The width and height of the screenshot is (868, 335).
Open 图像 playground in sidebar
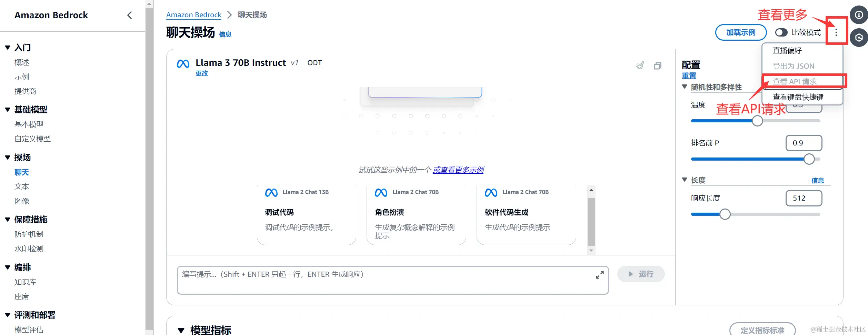tap(22, 201)
